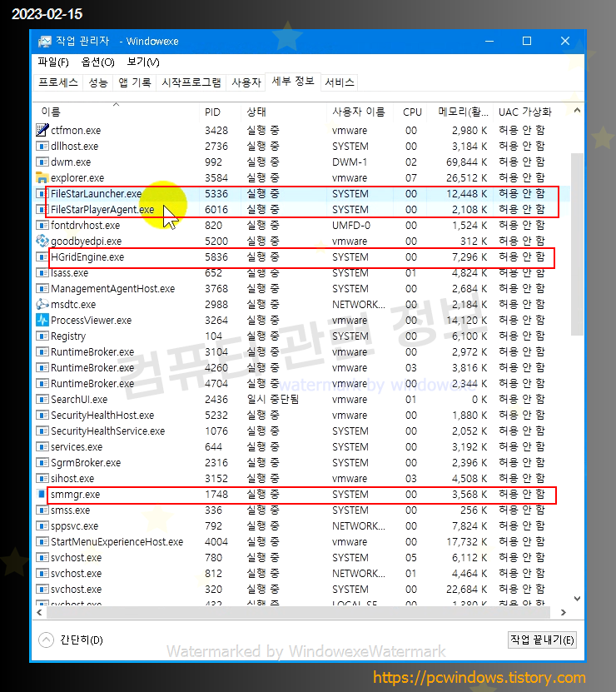Click the Task Manager title bar icon
The width and height of the screenshot is (616, 692).
45,42
